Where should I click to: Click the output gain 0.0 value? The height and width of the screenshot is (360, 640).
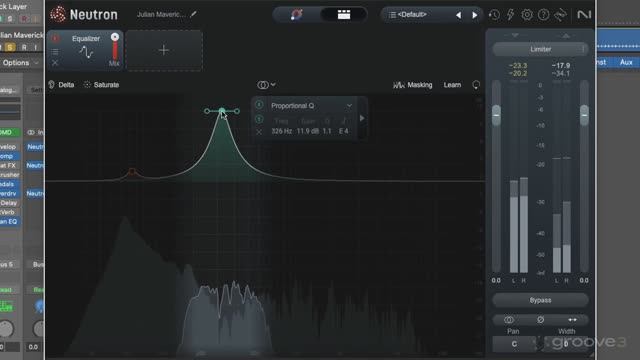(x=584, y=280)
